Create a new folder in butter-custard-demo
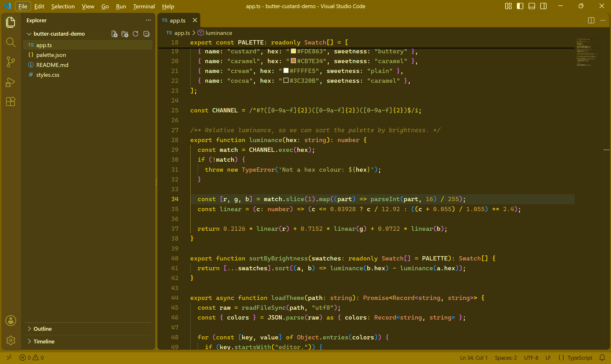The image size is (611, 364). [125, 34]
